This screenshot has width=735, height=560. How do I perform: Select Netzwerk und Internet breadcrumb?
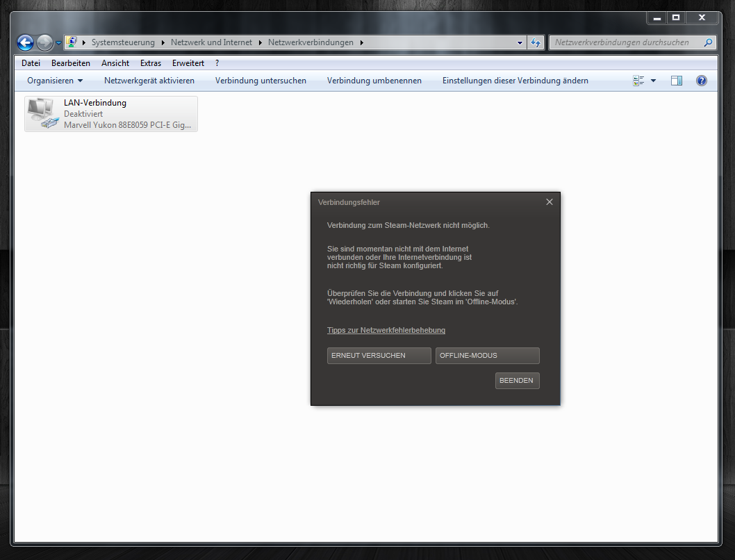point(211,42)
